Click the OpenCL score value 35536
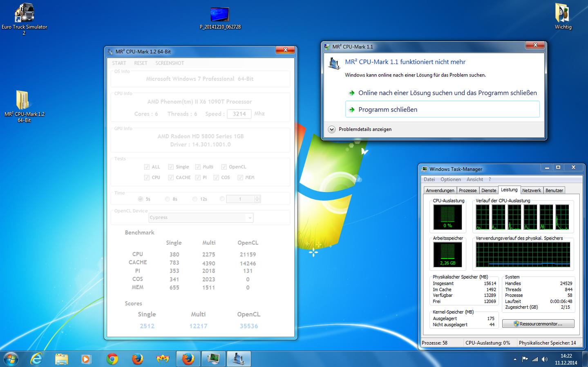Screen dimensions: 588x367 click(x=249, y=326)
